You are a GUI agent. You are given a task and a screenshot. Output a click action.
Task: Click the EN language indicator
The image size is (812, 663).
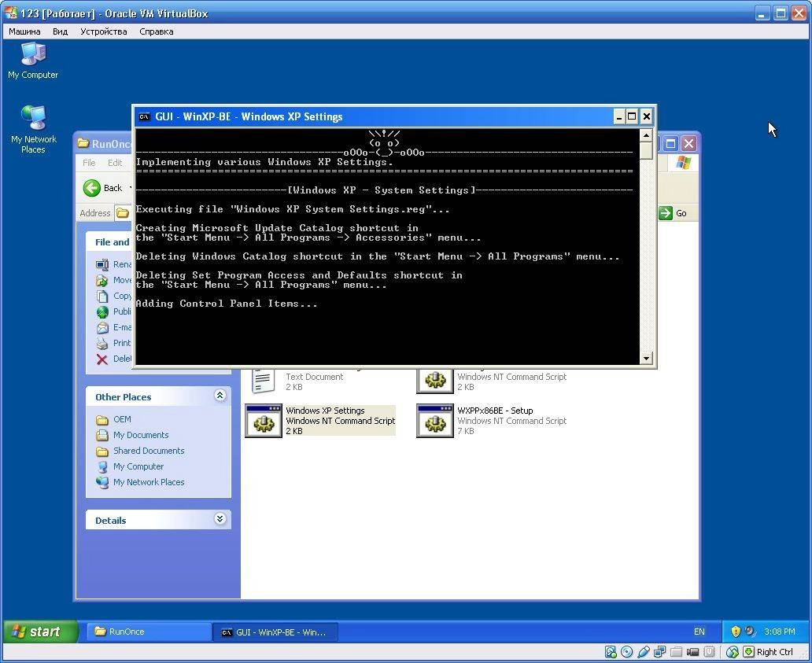click(x=699, y=632)
